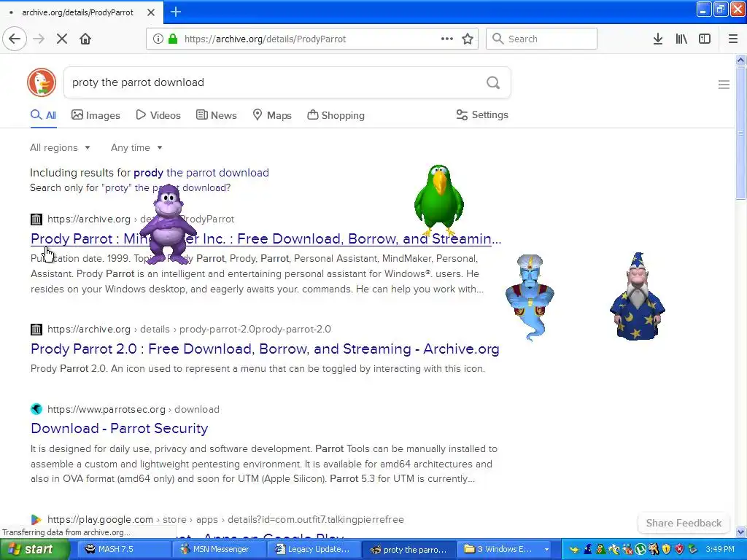Click the green parrot desktop character
747x560 pixels.
pyautogui.click(x=438, y=200)
